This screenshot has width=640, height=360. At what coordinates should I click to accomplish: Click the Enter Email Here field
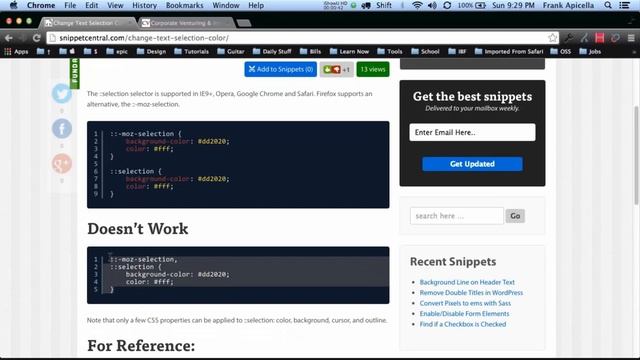click(x=472, y=132)
